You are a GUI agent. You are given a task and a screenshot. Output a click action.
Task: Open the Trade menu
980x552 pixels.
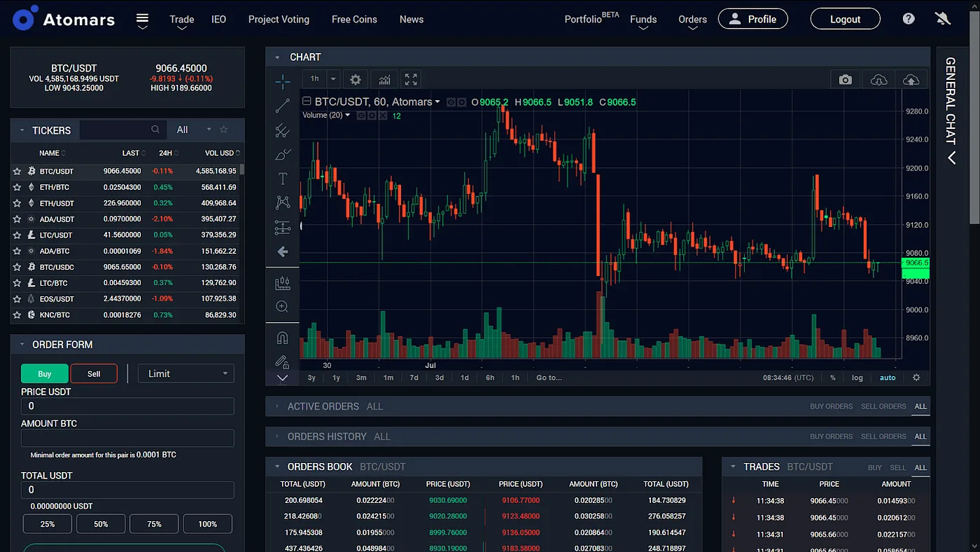pyautogui.click(x=181, y=20)
